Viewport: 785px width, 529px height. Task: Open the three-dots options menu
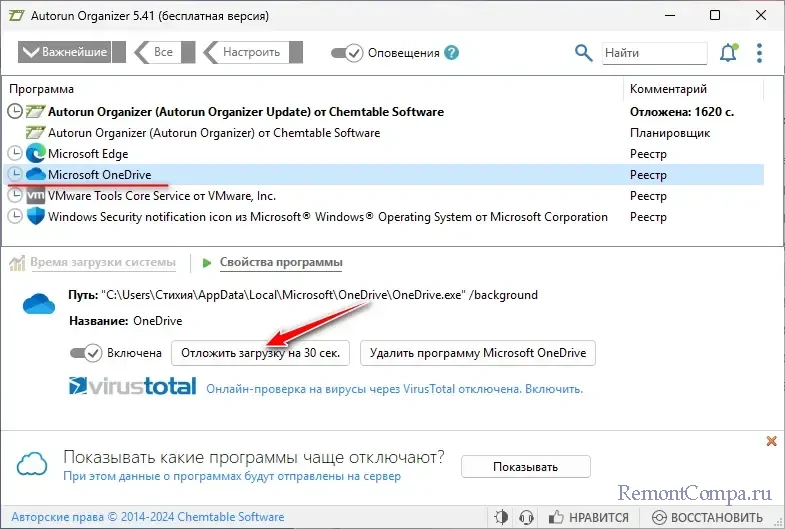coord(760,52)
